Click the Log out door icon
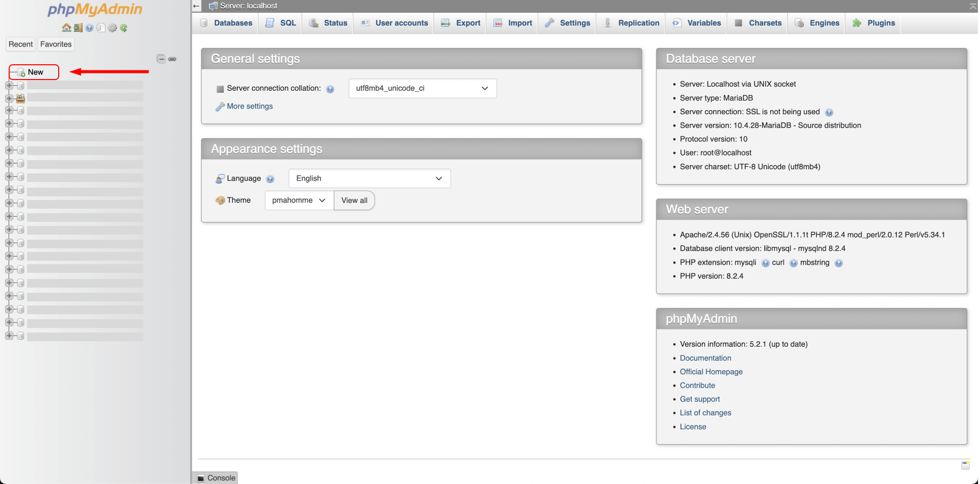This screenshot has width=980, height=484. click(78, 28)
